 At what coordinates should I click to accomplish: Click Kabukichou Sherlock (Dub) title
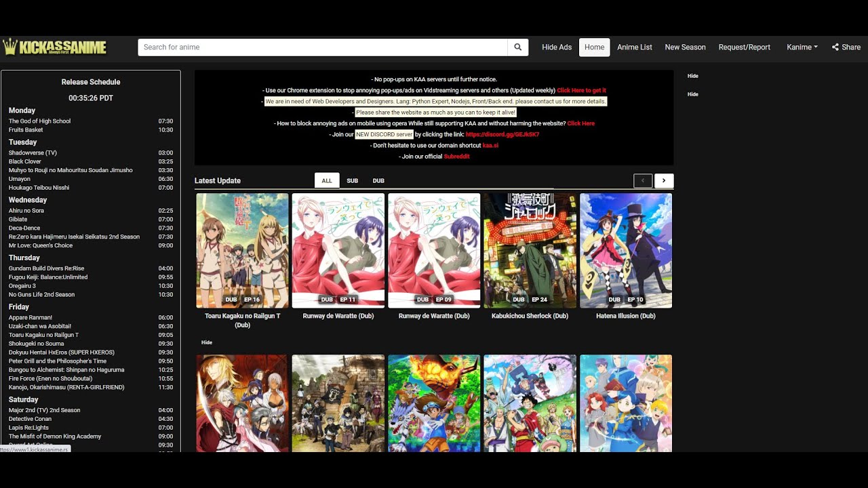pos(530,316)
